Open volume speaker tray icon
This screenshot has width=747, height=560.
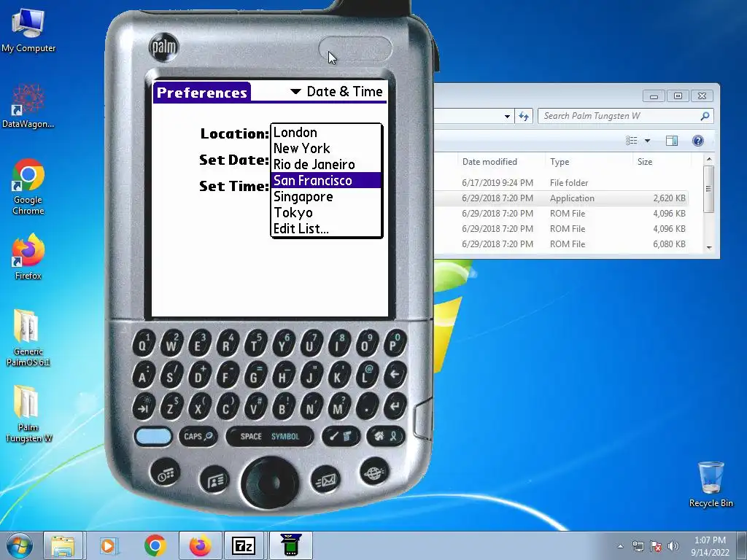click(x=673, y=546)
